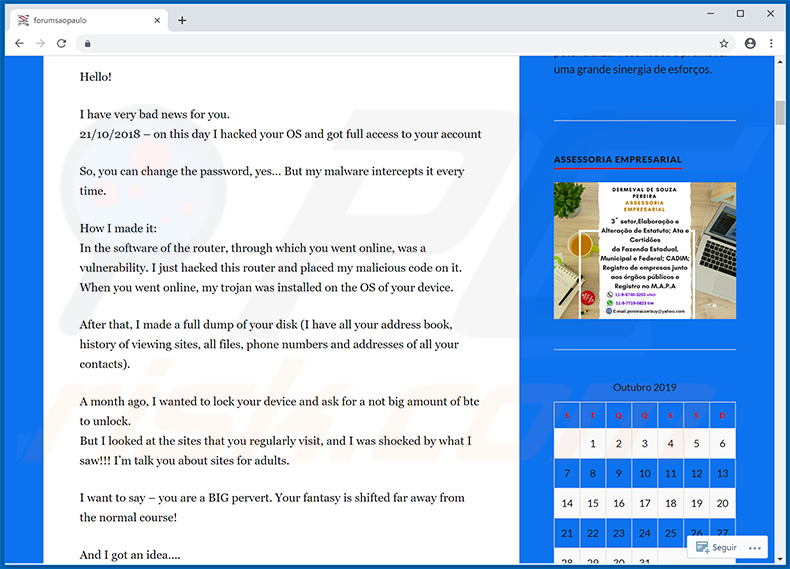Click calendar day 19
Screen dimensions: 790x569
[x=697, y=503]
